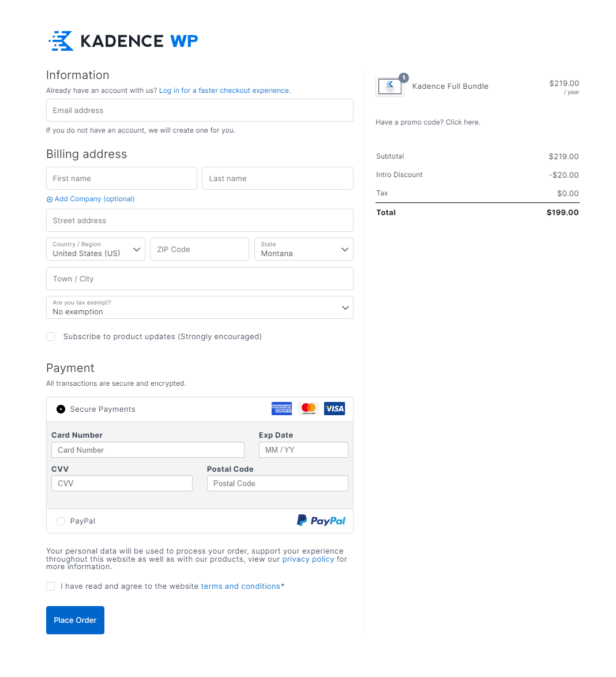This screenshot has width=616, height=677.
Task: Select the PayPal payment radio button
Action: pos(61,521)
